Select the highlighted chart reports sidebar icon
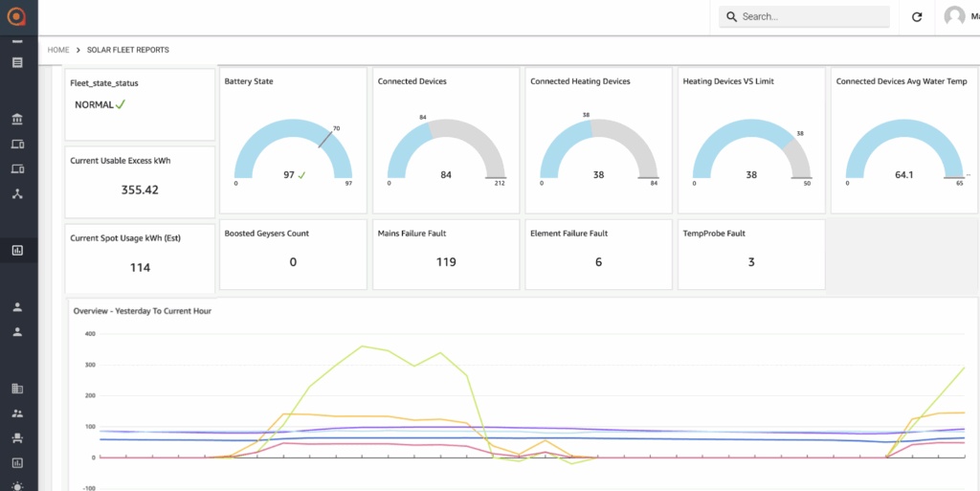 coord(17,251)
